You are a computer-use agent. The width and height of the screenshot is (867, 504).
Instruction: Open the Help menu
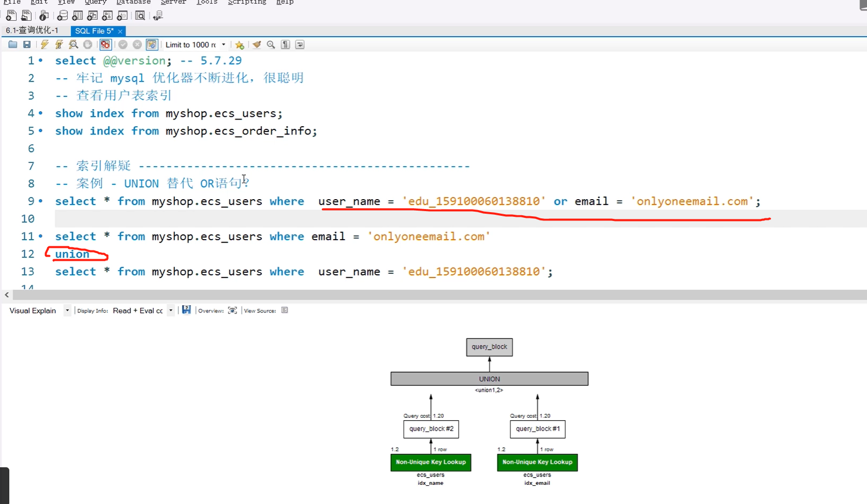[285, 2]
